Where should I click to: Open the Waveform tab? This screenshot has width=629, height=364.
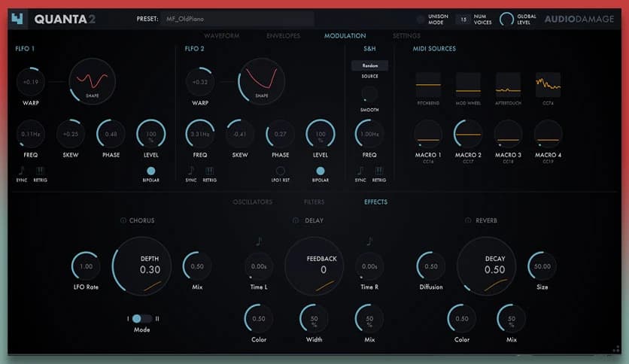click(x=221, y=35)
